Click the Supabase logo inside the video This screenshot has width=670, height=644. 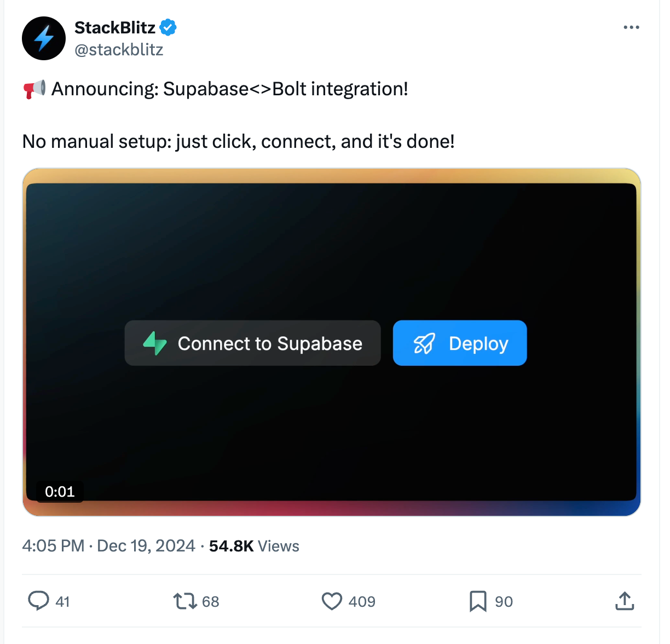pyautogui.click(x=155, y=343)
